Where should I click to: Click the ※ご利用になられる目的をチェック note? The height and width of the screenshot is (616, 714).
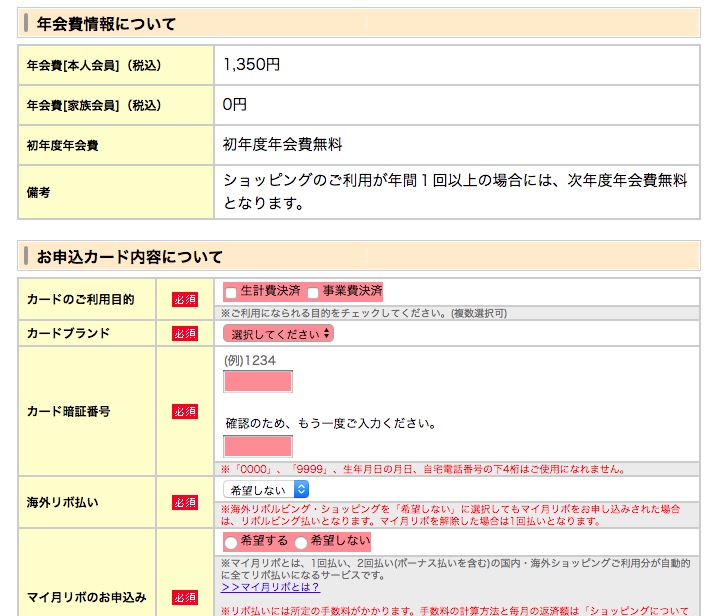(x=364, y=313)
